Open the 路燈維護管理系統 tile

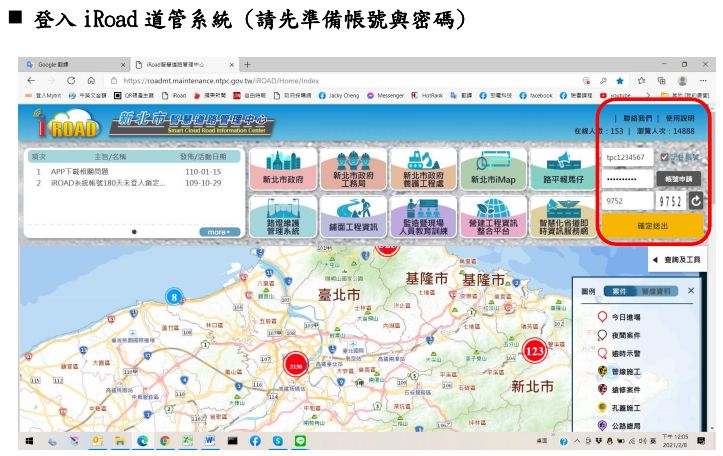pos(283,217)
